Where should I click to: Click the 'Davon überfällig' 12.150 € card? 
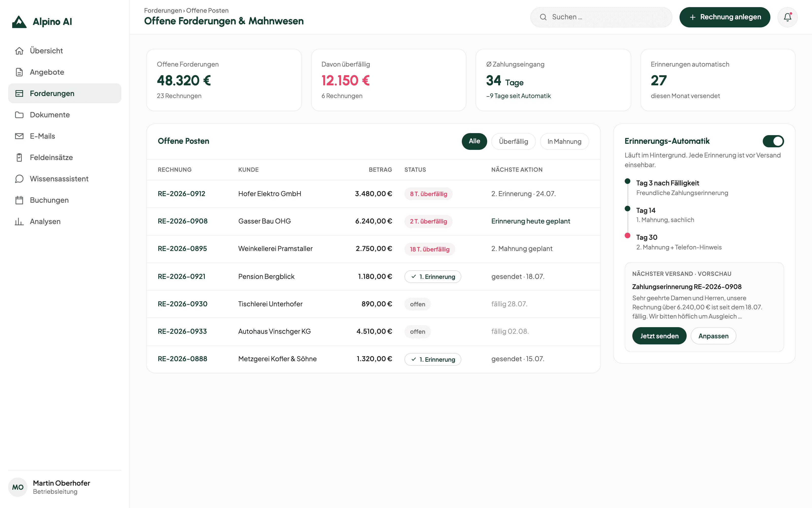pyautogui.click(x=388, y=80)
